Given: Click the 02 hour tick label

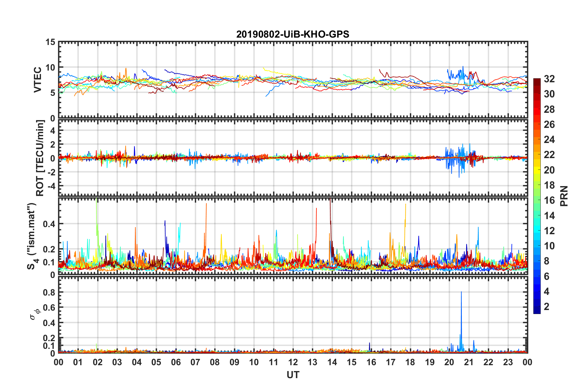Looking at the screenshot, I should [x=98, y=362].
